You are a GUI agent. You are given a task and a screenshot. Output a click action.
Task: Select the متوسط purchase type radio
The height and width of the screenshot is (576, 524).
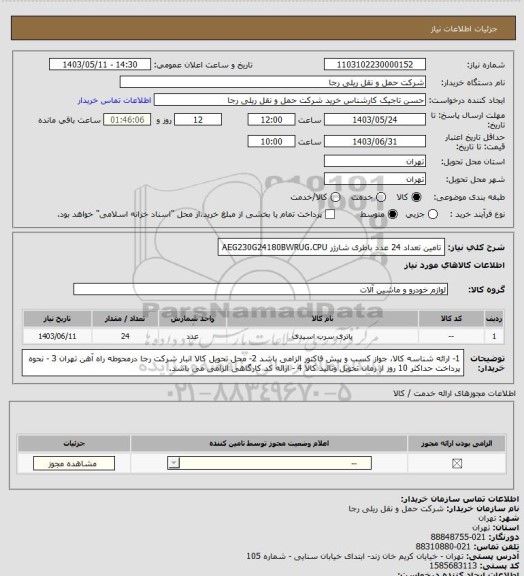(392, 214)
